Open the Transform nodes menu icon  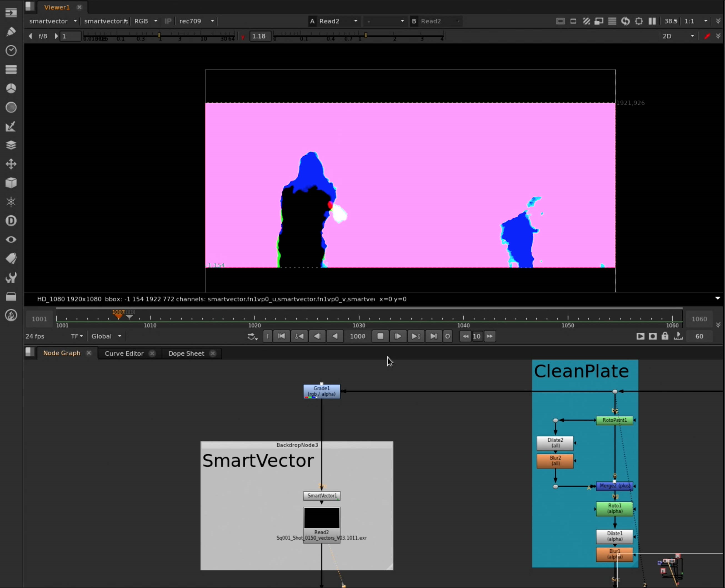coord(11,164)
